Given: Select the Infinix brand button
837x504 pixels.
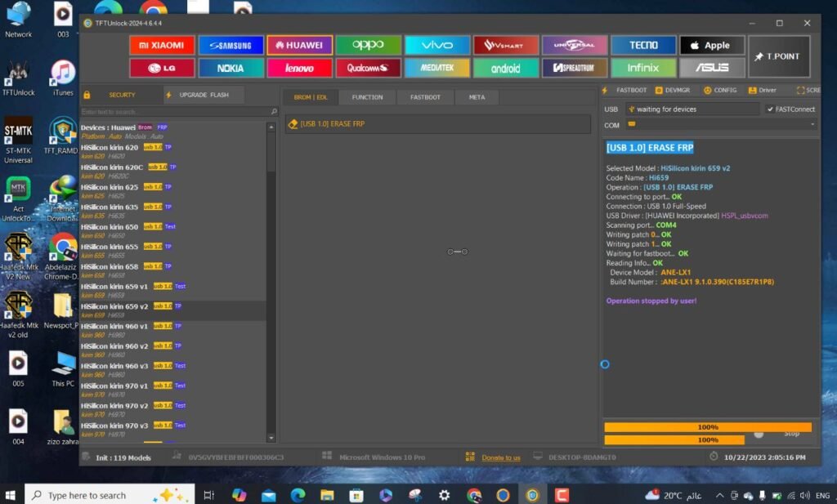Looking at the screenshot, I should tap(643, 69).
